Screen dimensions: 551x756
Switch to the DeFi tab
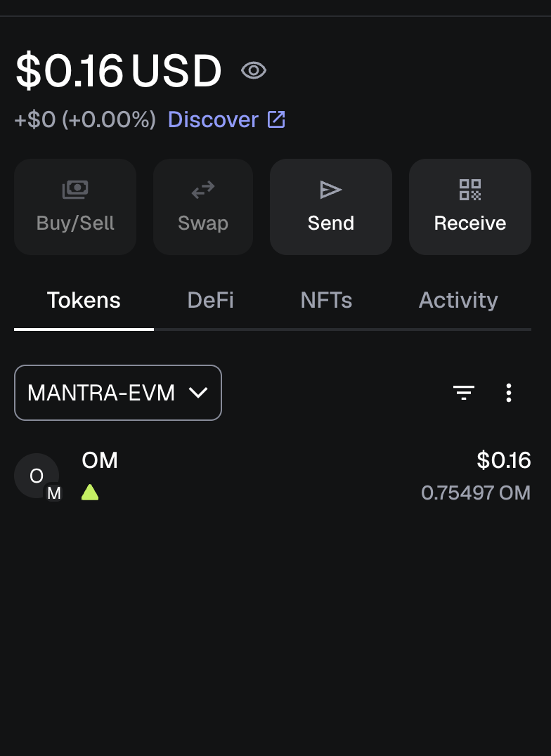point(210,301)
